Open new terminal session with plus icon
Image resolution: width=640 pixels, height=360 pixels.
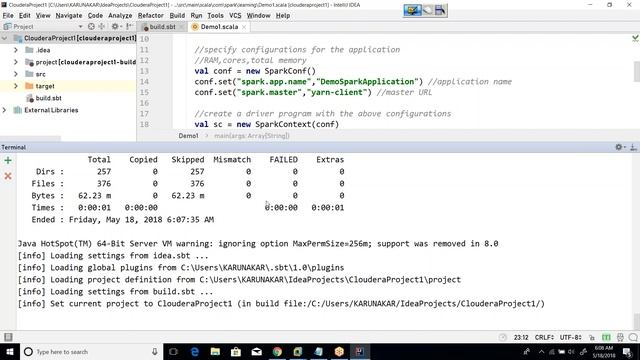(x=8, y=160)
